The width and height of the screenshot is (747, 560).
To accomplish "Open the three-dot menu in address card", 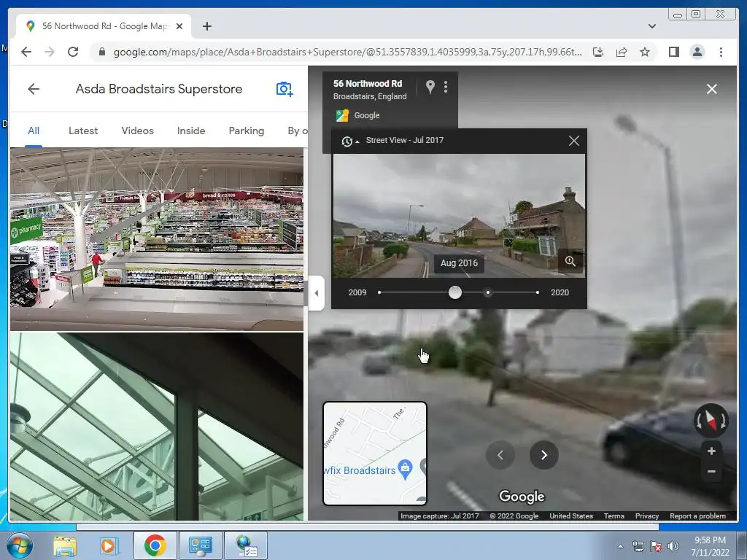I will pos(446,87).
